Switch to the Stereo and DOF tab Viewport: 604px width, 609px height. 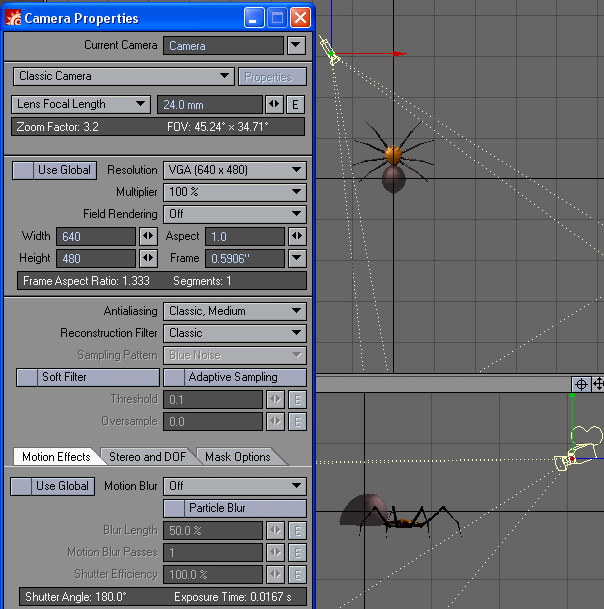click(x=147, y=457)
